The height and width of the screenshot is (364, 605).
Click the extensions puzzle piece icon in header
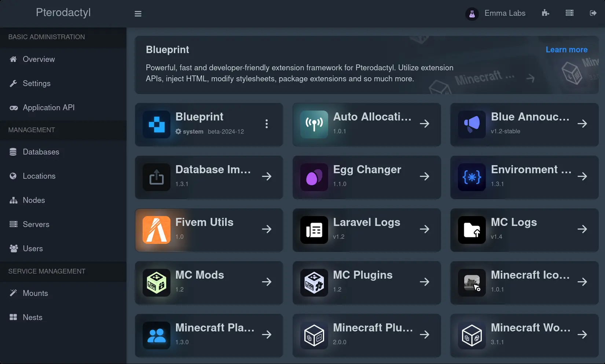click(x=545, y=13)
